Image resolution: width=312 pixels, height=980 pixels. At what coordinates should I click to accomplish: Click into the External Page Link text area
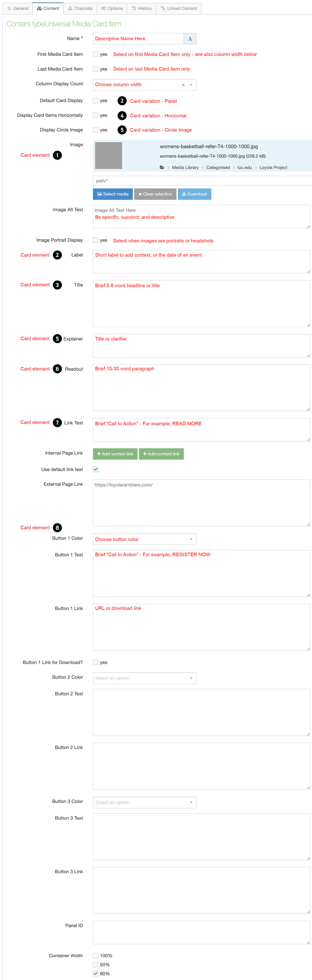[201, 503]
